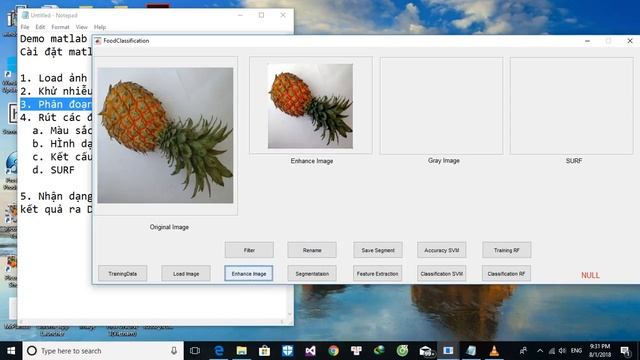The width and height of the screenshot is (640, 360).
Task: Click the Notepad horizontal scrollbar
Action: (152, 322)
